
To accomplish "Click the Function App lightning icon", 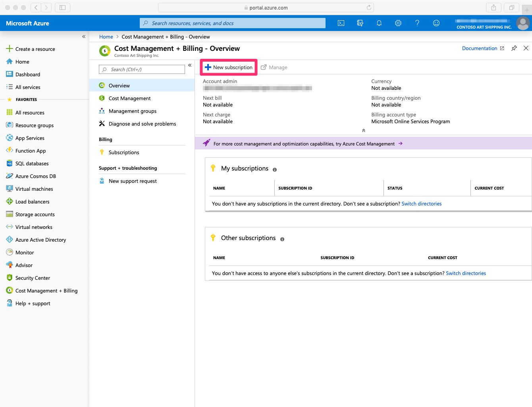I will [x=10, y=151].
